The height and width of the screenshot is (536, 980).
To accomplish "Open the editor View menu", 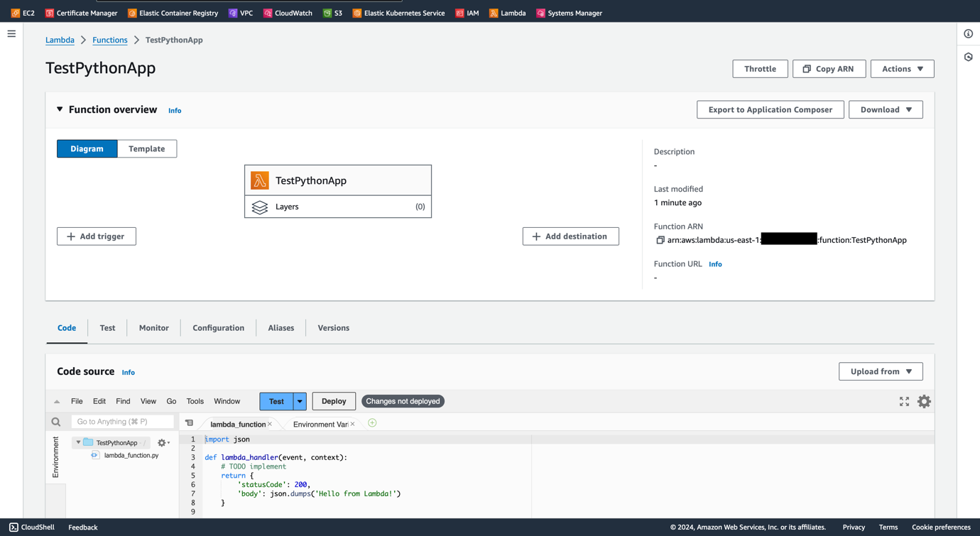I will [148, 401].
